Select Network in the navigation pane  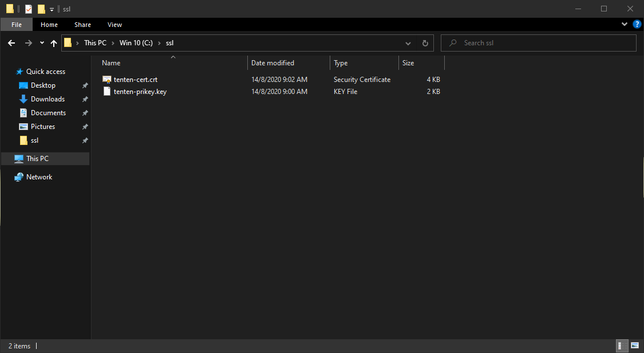tap(39, 177)
